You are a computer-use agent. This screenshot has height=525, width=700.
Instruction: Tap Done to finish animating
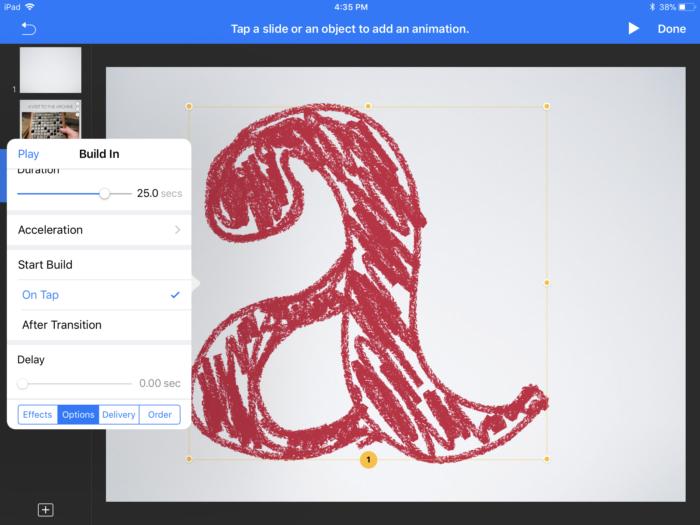pyautogui.click(x=671, y=29)
